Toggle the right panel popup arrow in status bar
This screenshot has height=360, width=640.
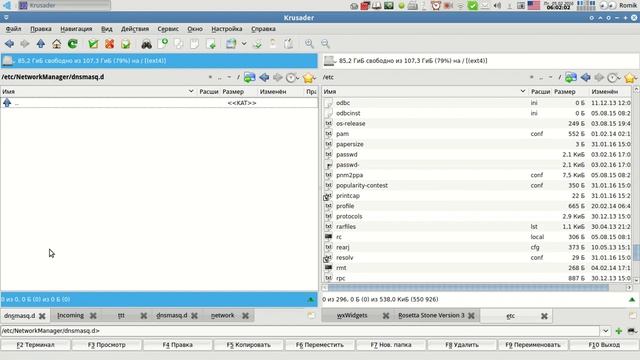632,300
